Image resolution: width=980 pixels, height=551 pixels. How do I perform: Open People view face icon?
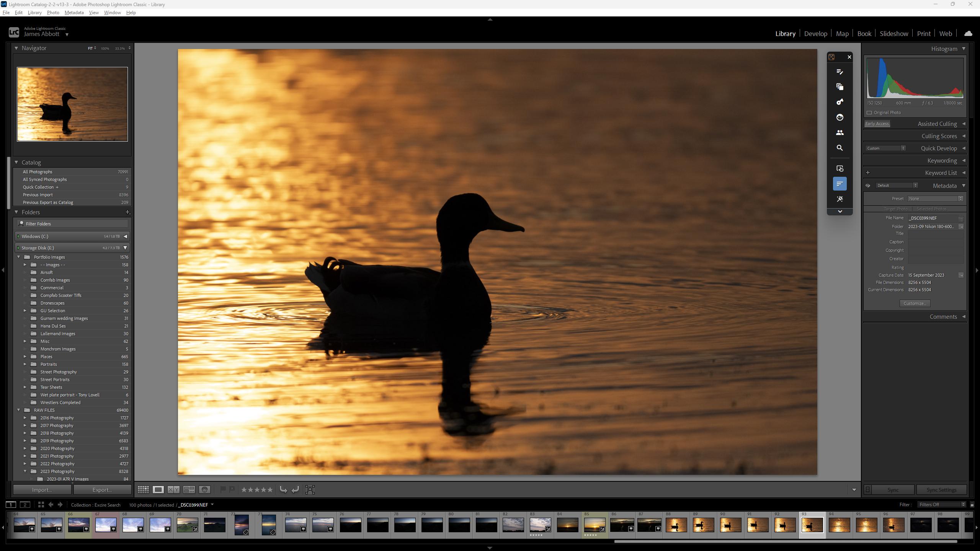[x=205, y=490]
